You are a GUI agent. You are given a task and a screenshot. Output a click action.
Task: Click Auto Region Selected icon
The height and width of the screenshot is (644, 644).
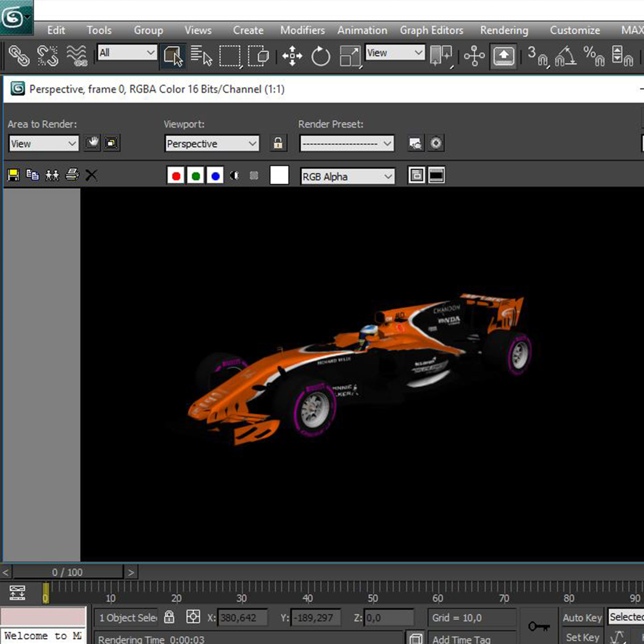tap(111, 143)
